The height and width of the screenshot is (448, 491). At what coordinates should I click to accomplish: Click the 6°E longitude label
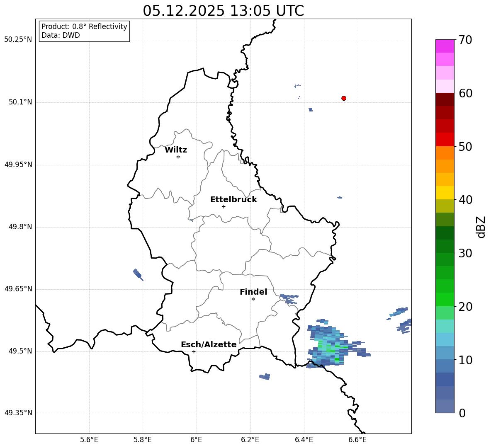[196, 440]
